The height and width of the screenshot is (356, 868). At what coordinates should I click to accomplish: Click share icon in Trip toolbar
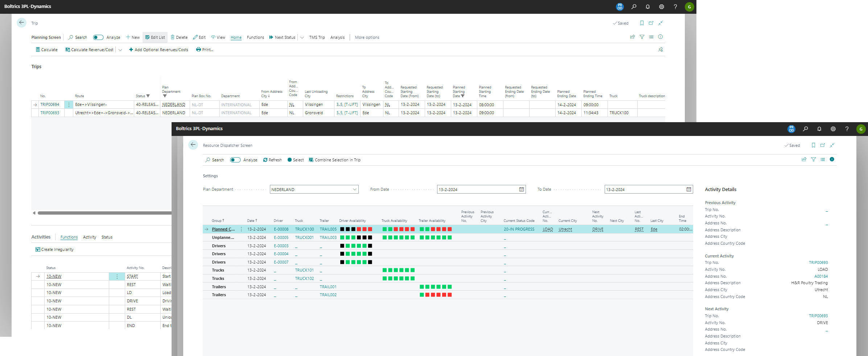pos(633,37)
